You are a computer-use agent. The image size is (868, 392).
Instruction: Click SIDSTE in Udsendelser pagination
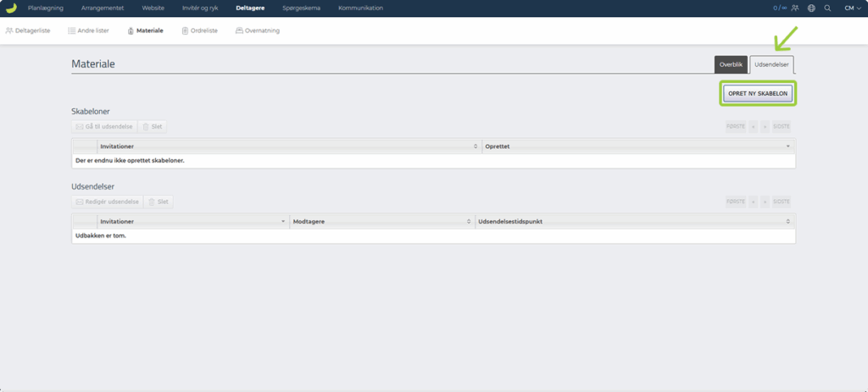click(781, 202)
